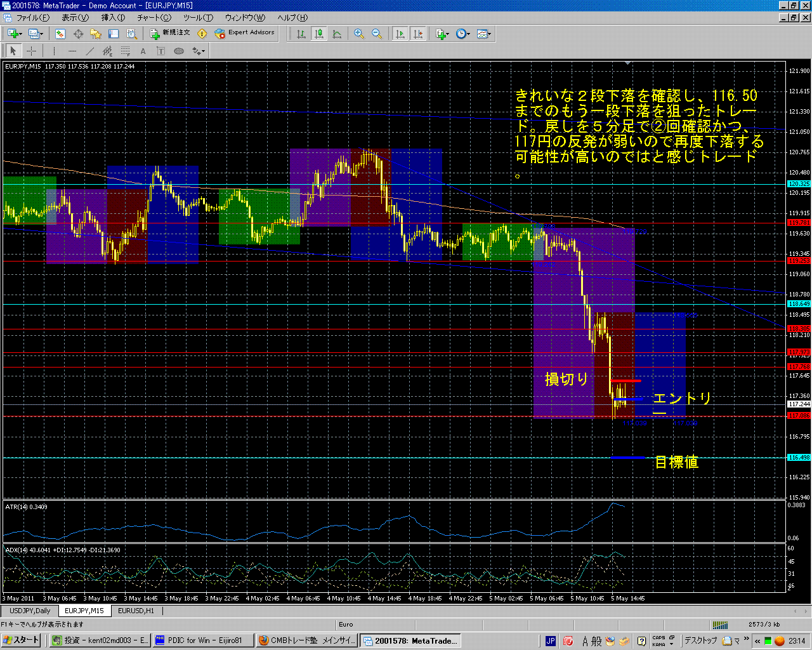The height and width of the screenshot is (650, 812).
Task: Click the 116.498 cyan price level label
Action: (799, 458)
